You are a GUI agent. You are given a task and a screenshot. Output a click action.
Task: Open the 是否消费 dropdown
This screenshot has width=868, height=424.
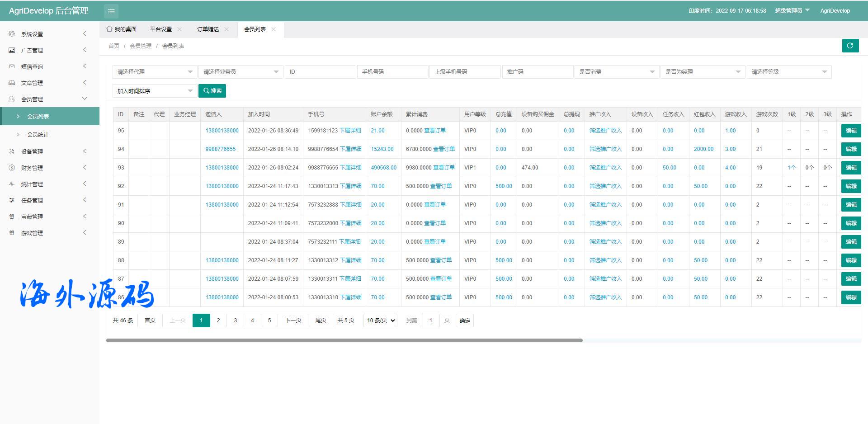pyautogui.click(x=616, y=72)
